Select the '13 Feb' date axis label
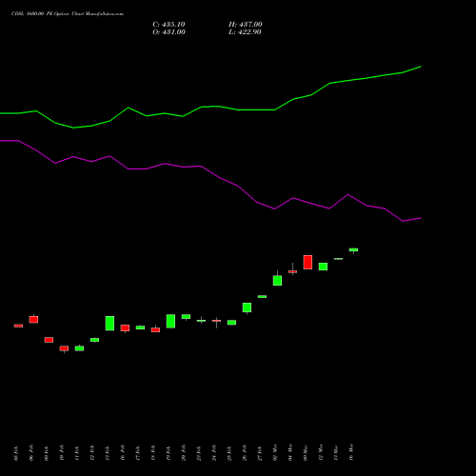The height and width of the screenshot is (476, 476). pyautogui.click(x=108, y=453)
